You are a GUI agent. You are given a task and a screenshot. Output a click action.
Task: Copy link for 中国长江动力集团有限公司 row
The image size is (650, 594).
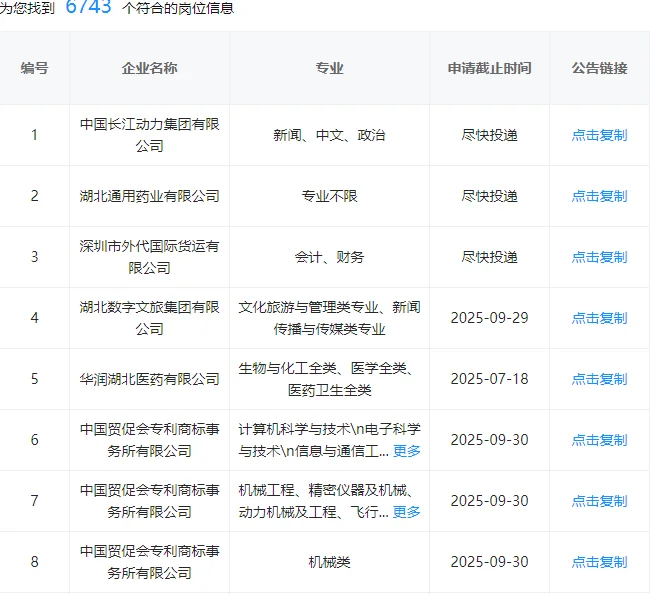(x=599, y=135)
